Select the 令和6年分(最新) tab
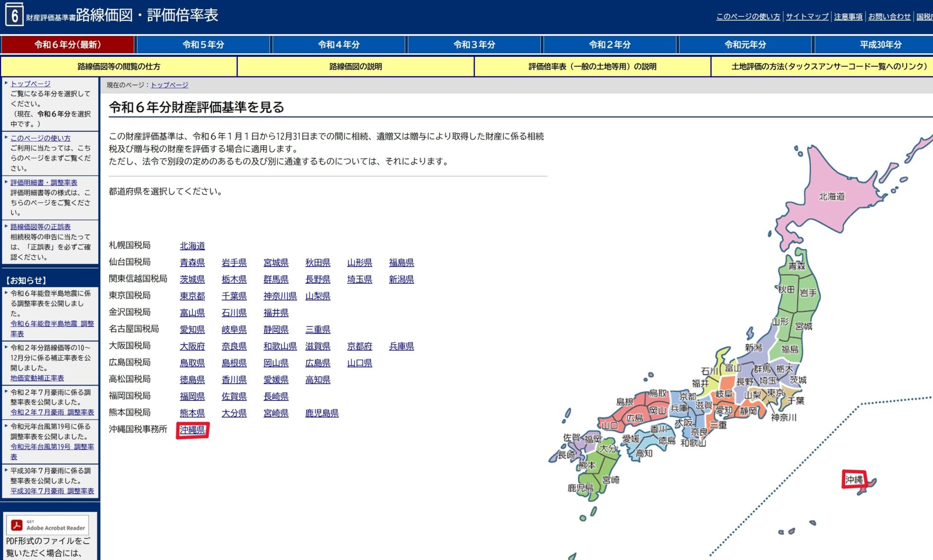This screenshot has width=933, height=560. point(68,45)
